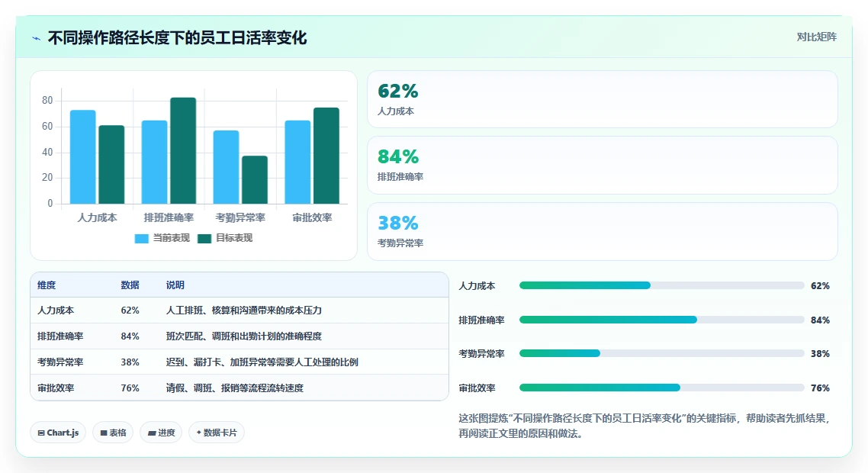Click the 76% label beside 审批效率 progress
This screenshot has width=868, height=473.
click(820, 388)
